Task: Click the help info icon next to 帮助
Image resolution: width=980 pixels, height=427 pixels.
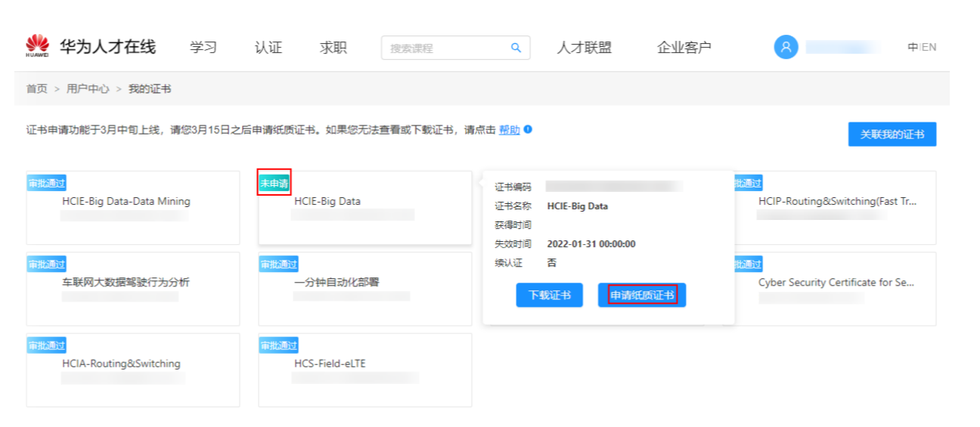Action: (x=528, y=129)
